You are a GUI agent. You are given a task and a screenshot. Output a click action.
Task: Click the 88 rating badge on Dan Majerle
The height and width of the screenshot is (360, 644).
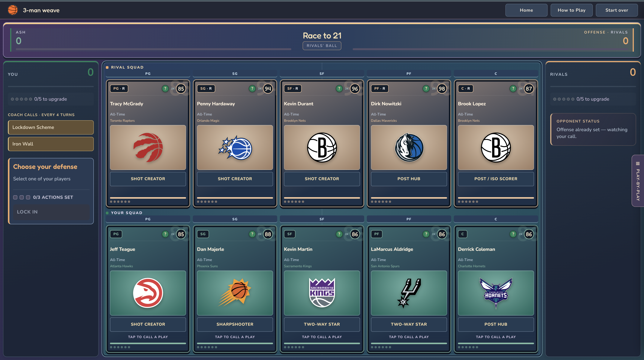pyautogui.click(x=268, y=234)
